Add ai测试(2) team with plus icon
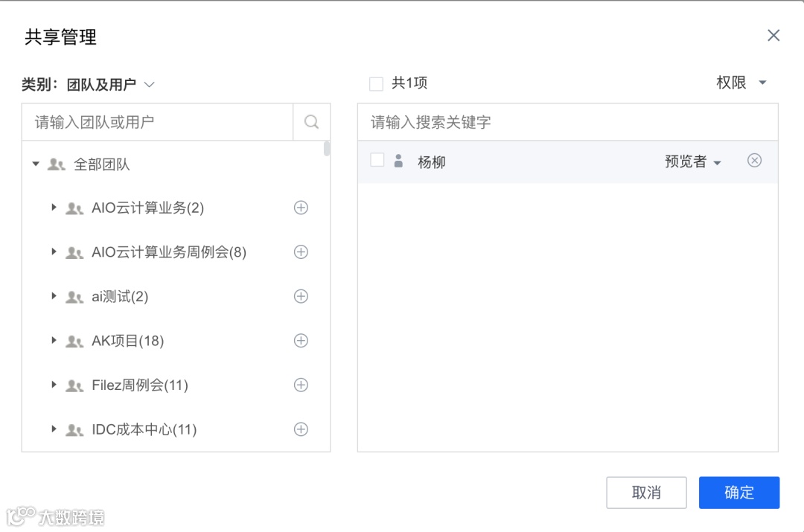This screenshot has width=804, height=532. 301,296
